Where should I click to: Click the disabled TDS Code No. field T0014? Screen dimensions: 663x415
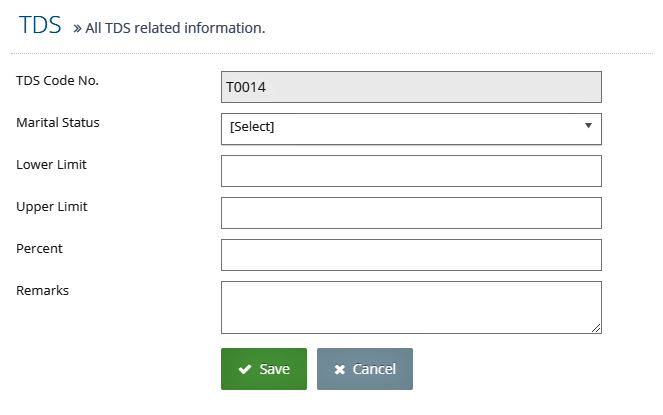click(411, 87)
